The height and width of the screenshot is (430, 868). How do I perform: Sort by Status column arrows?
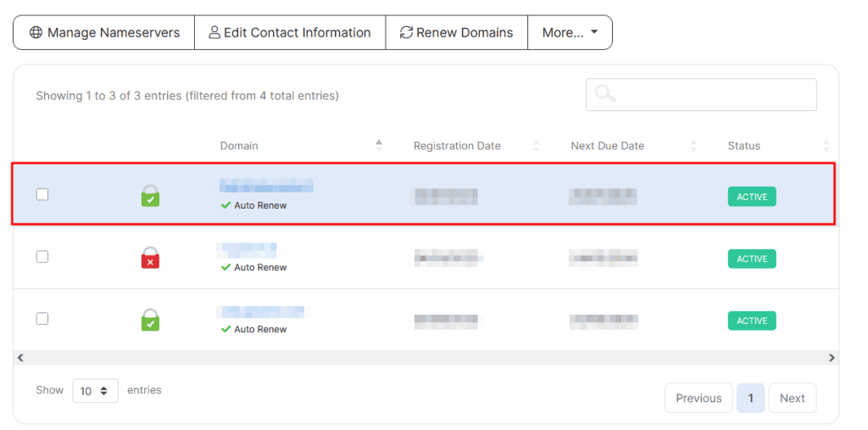[x=826, y=146]
